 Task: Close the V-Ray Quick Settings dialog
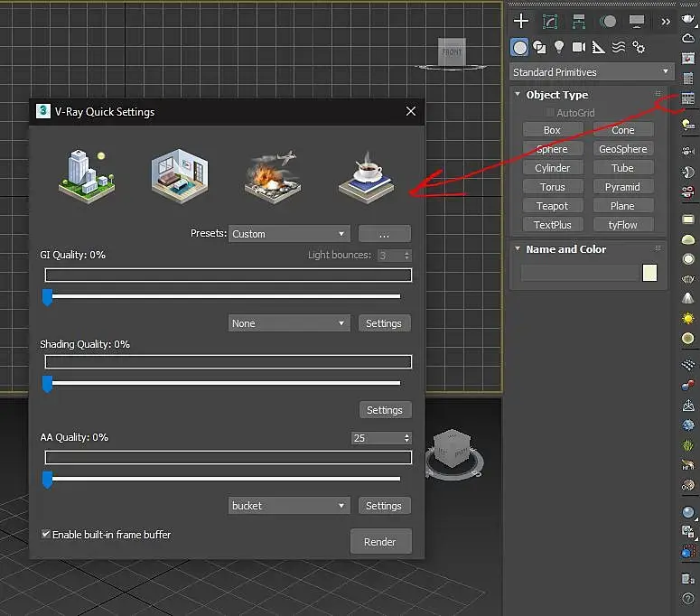point(411,111)
